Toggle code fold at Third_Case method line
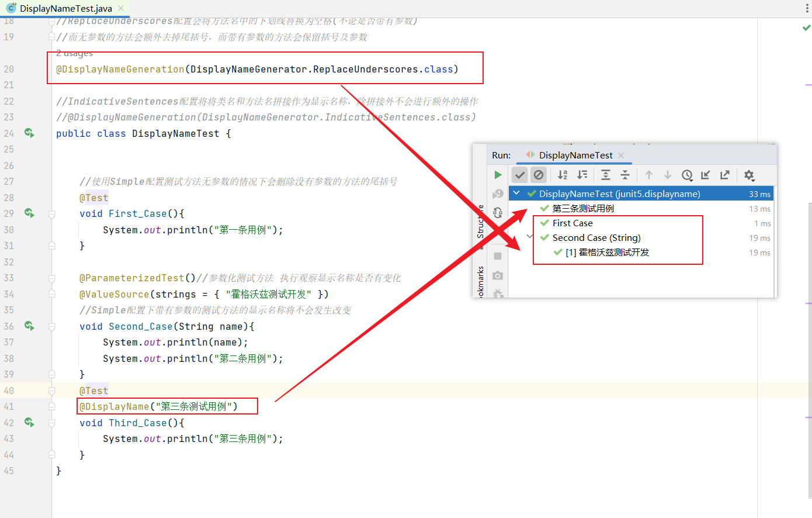Viewport: 812px width, 518px height. [51, 423]
